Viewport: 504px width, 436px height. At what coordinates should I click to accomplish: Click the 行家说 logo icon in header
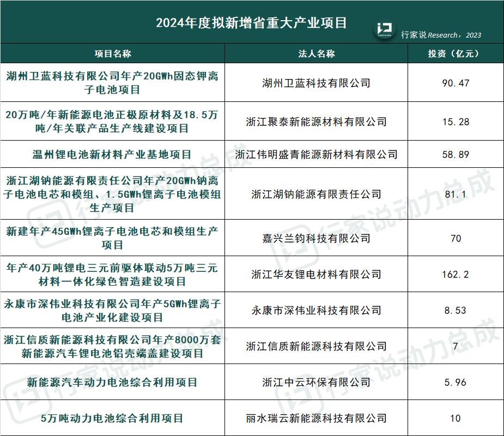pos(385,30)
